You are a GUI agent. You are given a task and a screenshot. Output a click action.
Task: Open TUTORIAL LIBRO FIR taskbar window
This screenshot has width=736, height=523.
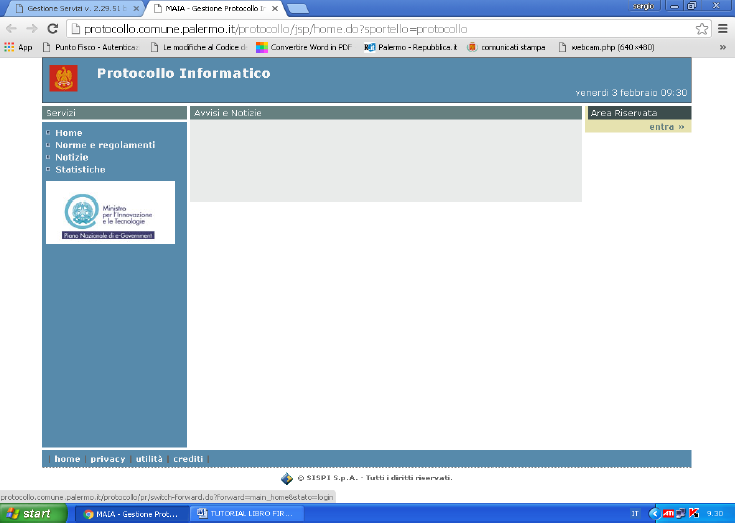pos(248,514)
